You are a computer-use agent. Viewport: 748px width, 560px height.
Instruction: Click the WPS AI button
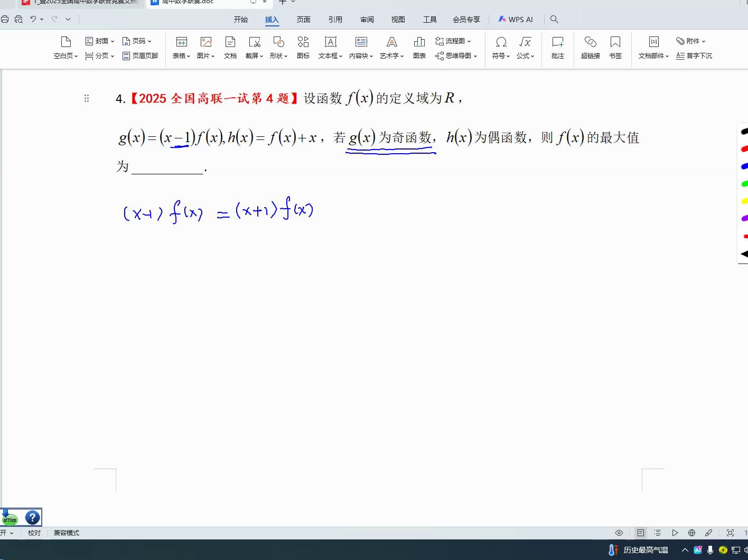click(x=516, y=20)
